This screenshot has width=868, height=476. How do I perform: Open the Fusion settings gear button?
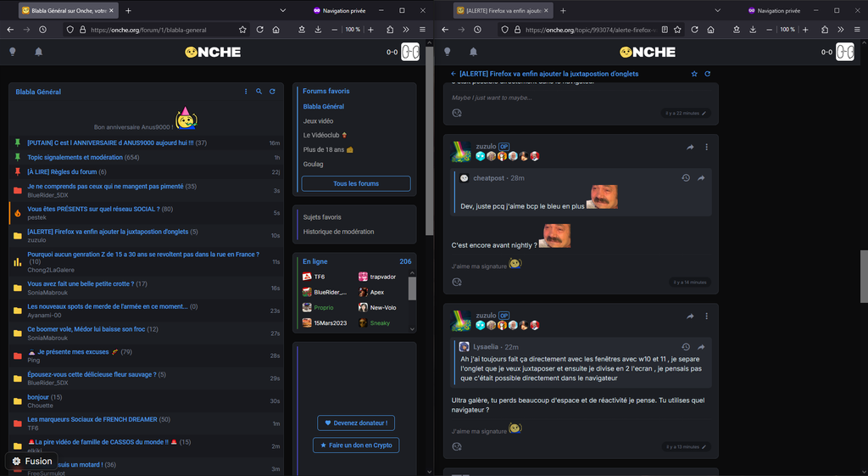tap(16, 462)
